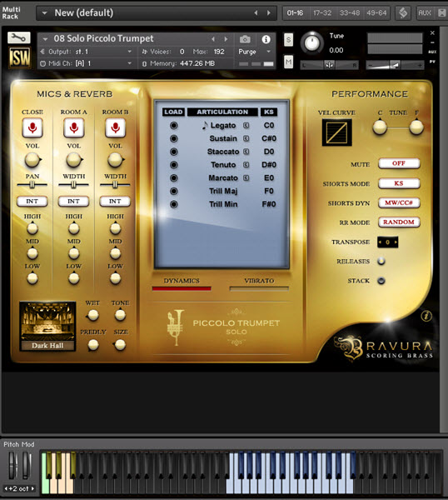Image resolution: width=448 pixels, height=500 pixels.
Task: Toggle the ROOM B microphone icon
Action: coord(116,127)
